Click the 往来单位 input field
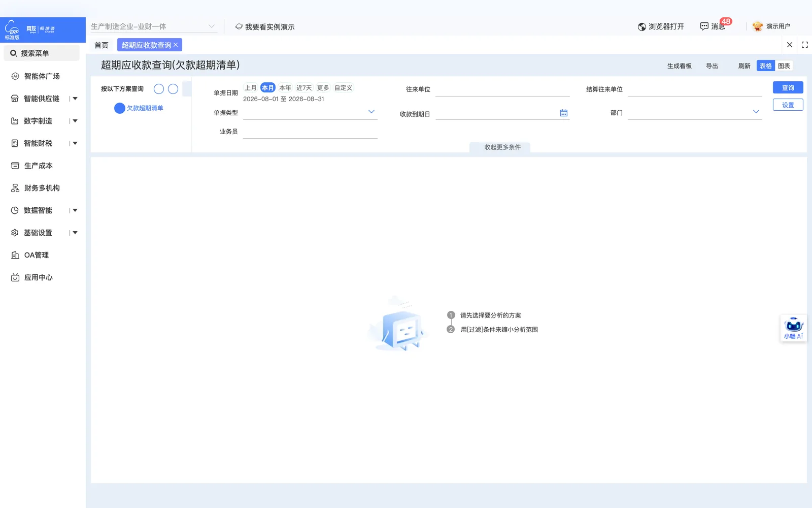The image size is (812, 508). (502, 89)
